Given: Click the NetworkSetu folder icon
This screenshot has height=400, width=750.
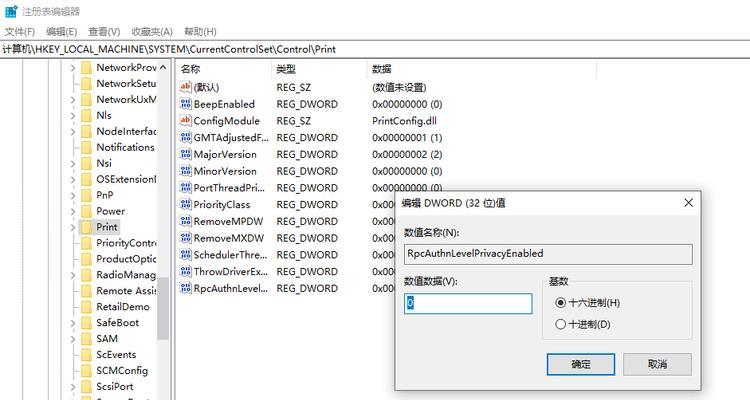Looking at the screenshot, I should 86,83.
